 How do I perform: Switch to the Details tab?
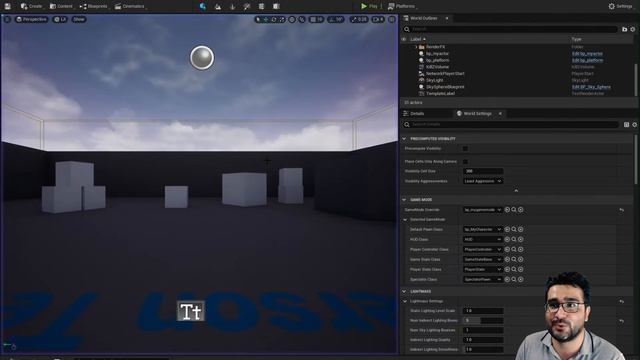click(417, 113)
